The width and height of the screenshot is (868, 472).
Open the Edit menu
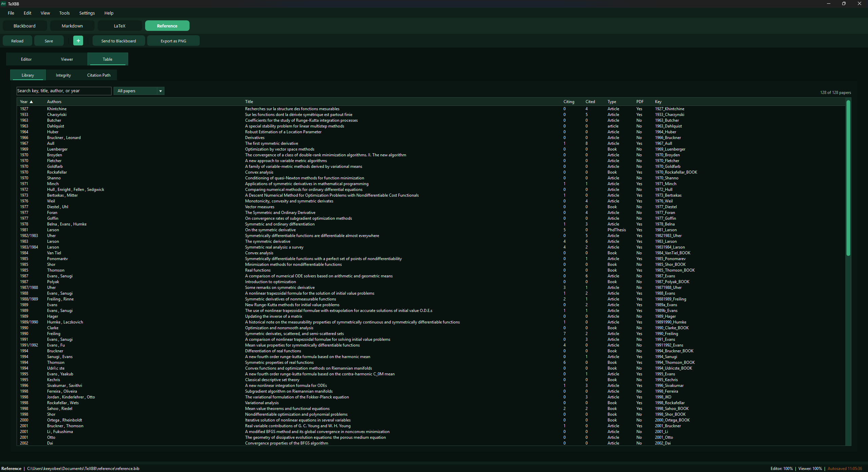point(27,13)
